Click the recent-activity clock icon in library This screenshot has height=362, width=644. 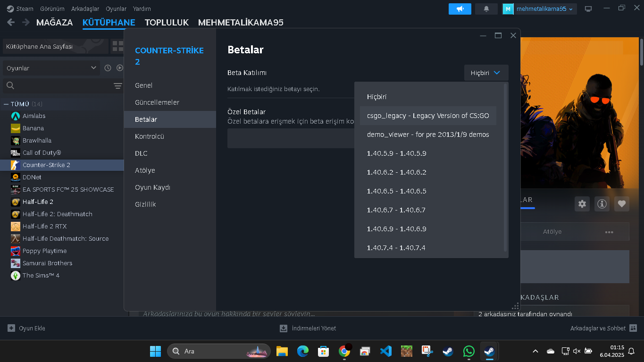click(108, 68)
